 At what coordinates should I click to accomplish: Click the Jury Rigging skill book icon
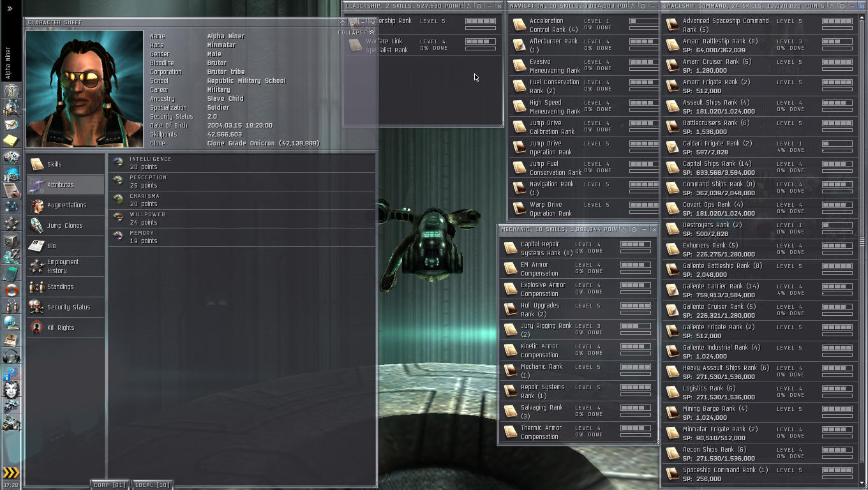click(x=511, y=330)
